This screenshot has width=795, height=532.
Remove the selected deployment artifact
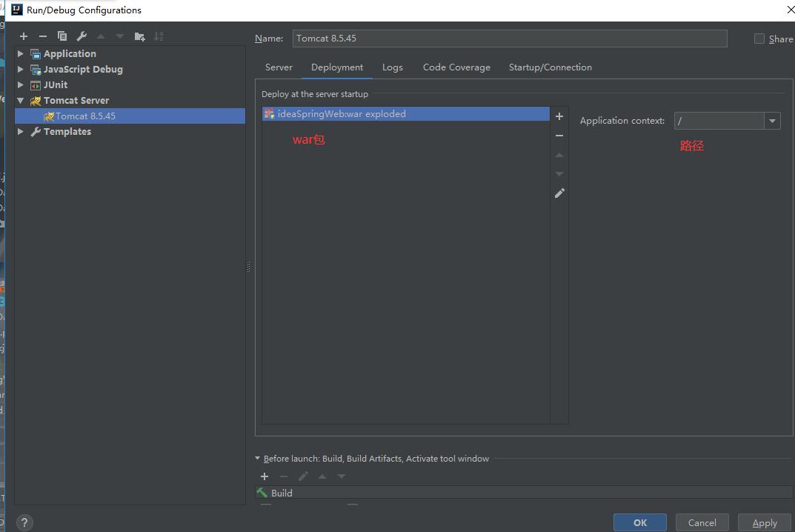tap(559, 136)
